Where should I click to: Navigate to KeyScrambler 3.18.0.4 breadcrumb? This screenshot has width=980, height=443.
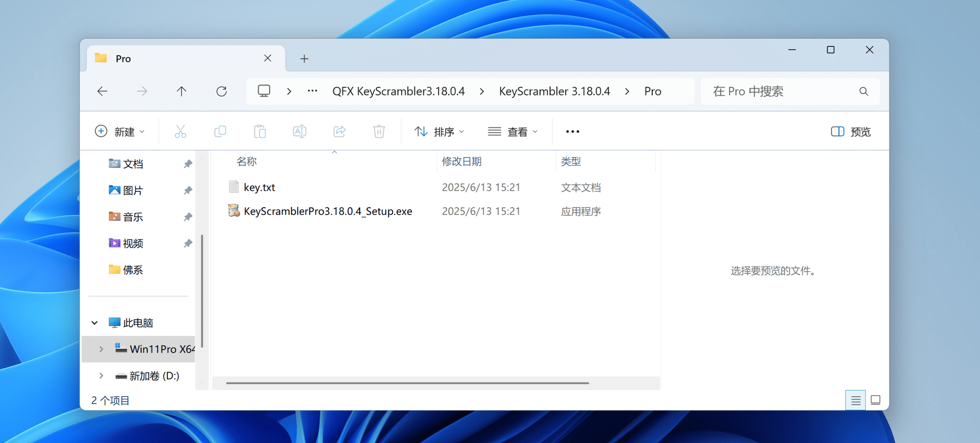(554, 91)
